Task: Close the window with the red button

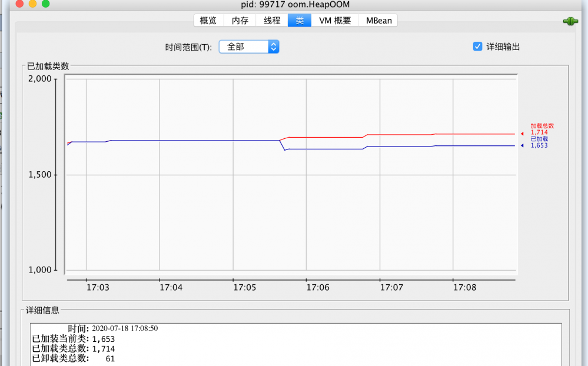Action: [x=19, y=4]
